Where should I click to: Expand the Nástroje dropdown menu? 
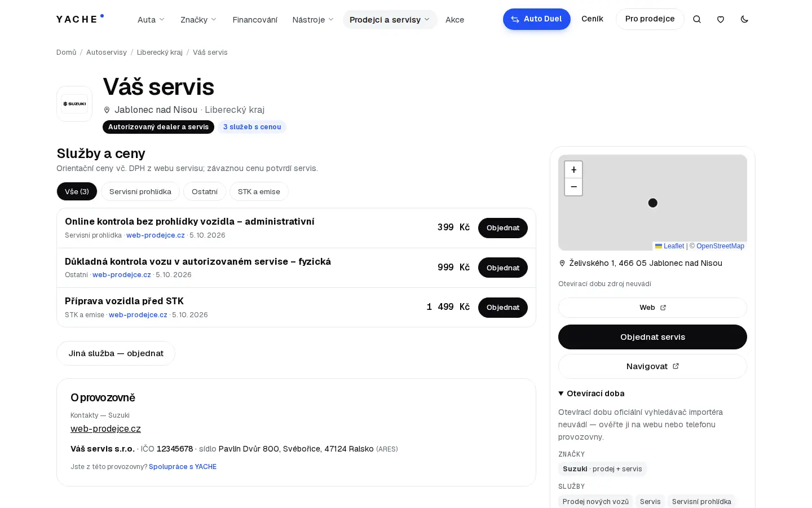click(x=313, y=19)
